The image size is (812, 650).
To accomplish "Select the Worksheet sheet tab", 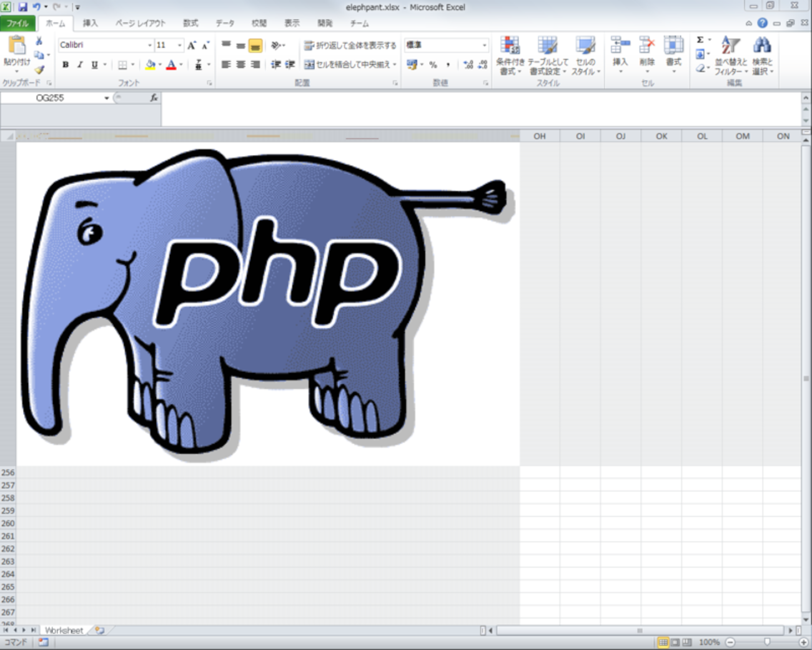I will (x=64, y=630).
